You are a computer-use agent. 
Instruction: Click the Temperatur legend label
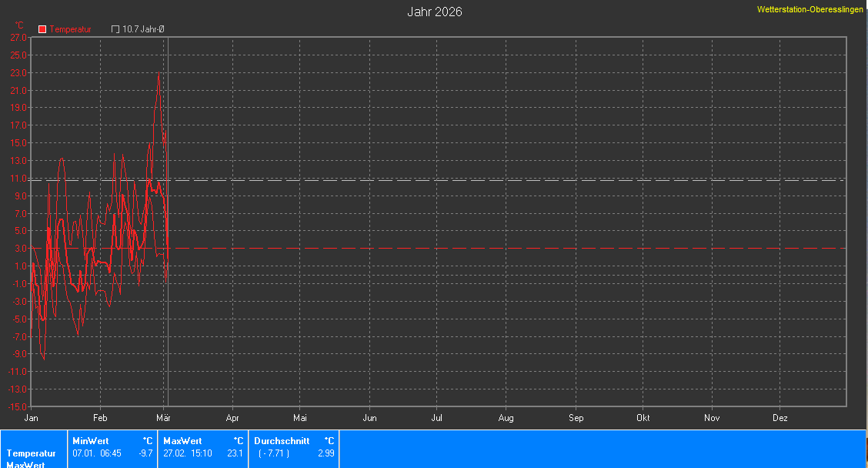tap(71, 29)
